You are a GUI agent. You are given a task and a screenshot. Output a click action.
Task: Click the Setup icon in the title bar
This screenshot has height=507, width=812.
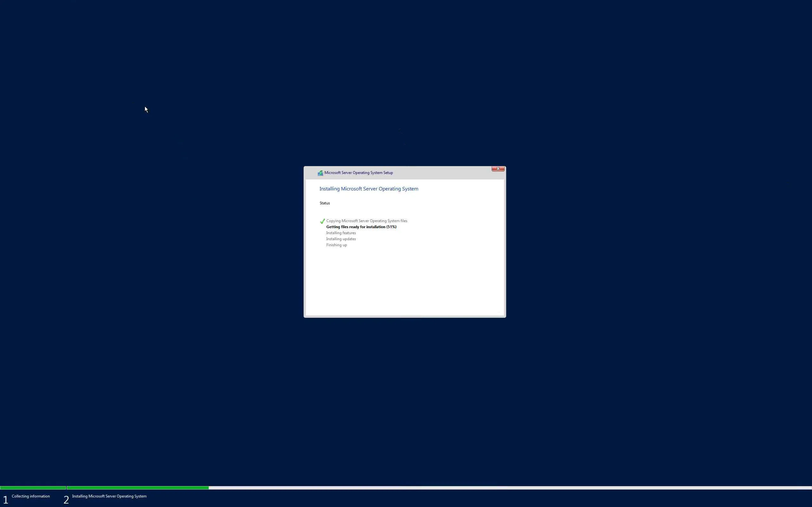click(320, 173)
